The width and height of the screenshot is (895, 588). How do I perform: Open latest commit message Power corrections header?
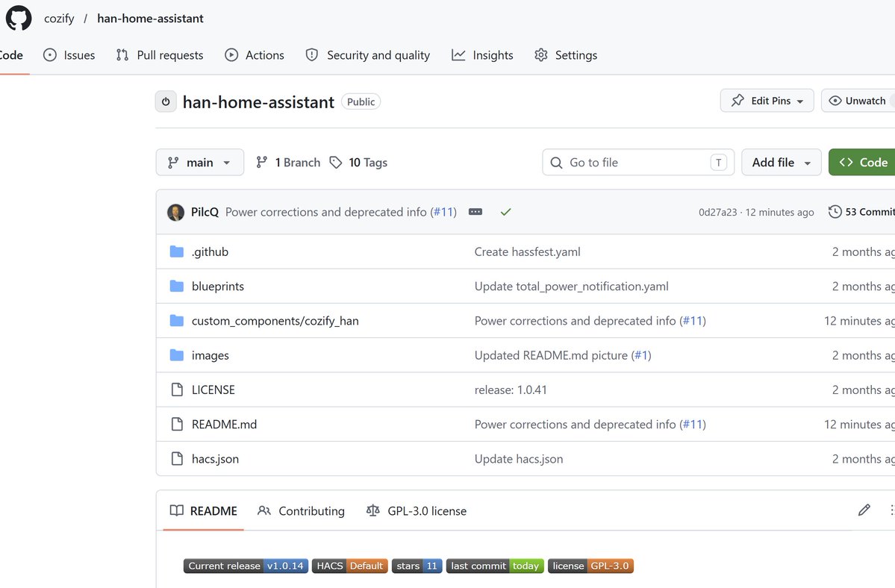pyautogui.click(x=325, y=212)
